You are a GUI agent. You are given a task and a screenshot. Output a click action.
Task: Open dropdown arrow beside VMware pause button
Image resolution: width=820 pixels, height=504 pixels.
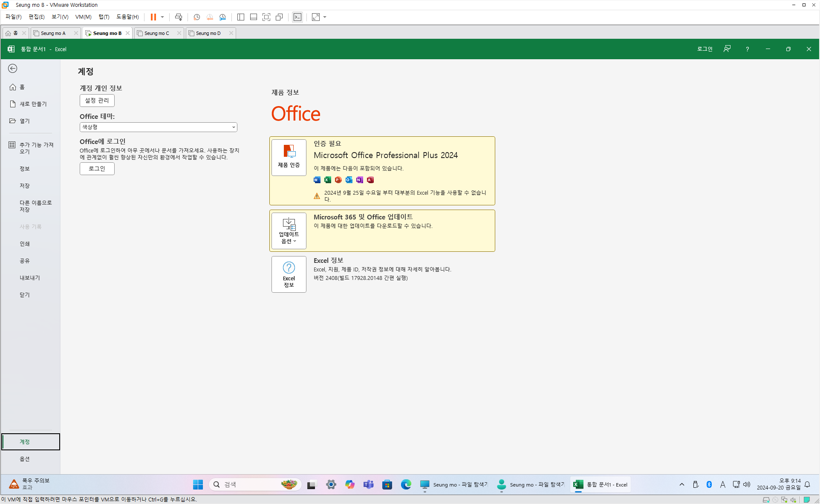(x=162, y=17)
